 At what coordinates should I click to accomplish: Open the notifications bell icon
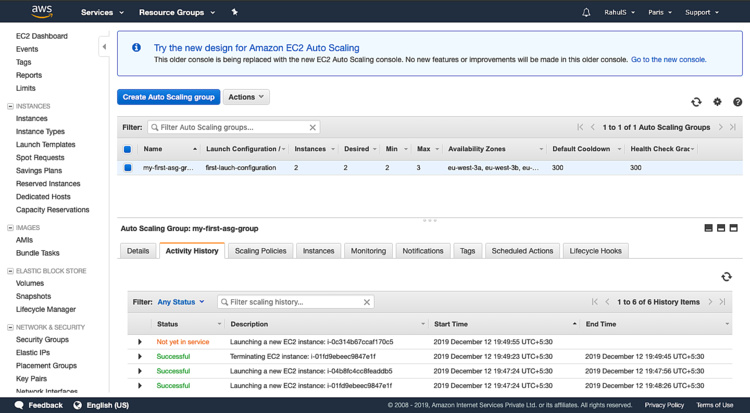coord(586,13)
